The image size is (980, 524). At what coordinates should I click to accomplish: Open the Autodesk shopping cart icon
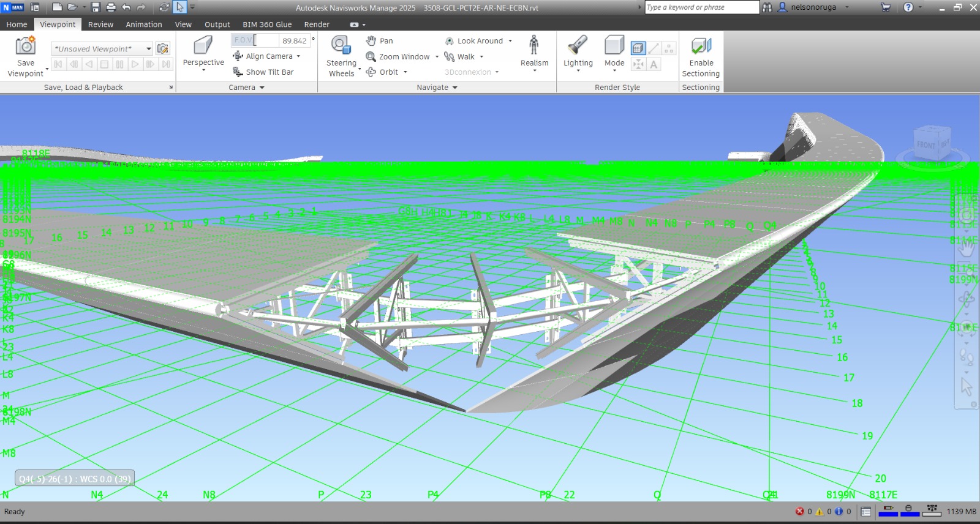(886, 7)
